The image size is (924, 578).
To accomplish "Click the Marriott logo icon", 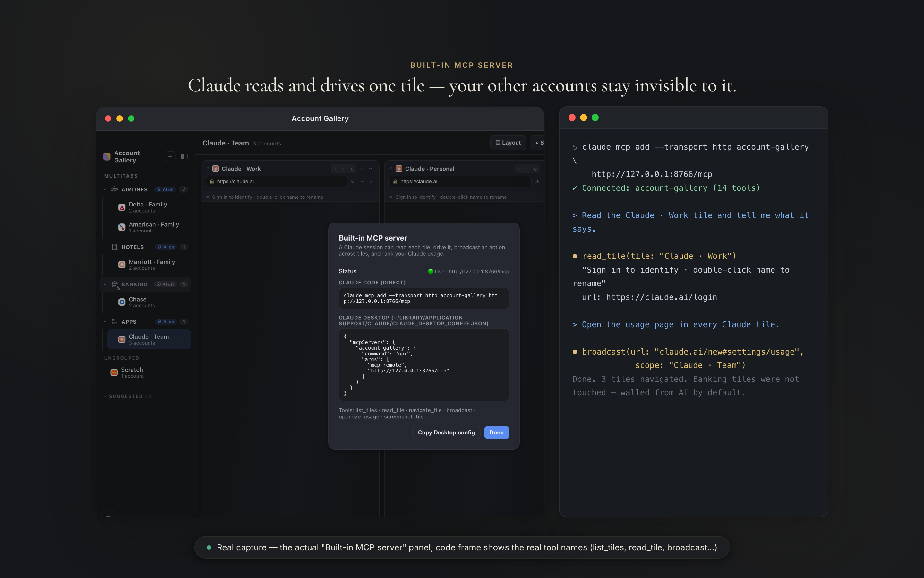I will tap(122, 265).
